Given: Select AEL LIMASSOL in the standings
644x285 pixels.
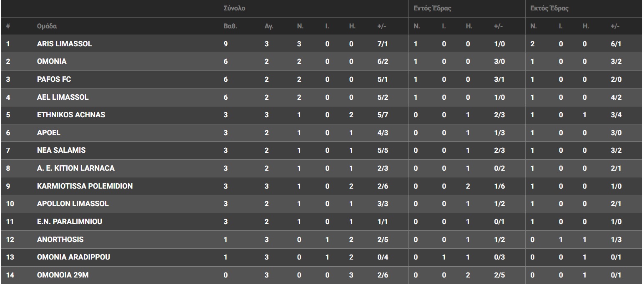Looking at the screenshot, I should click(63, 97).
